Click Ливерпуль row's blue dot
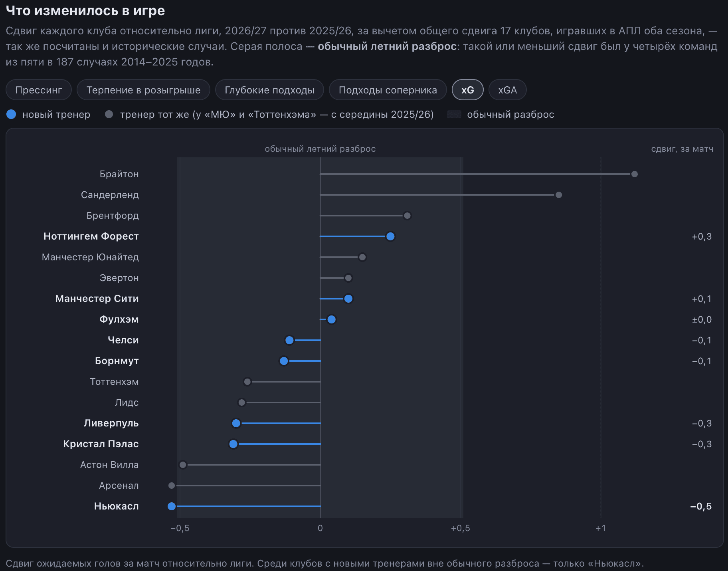728x571 pixels. coord(236,423)
